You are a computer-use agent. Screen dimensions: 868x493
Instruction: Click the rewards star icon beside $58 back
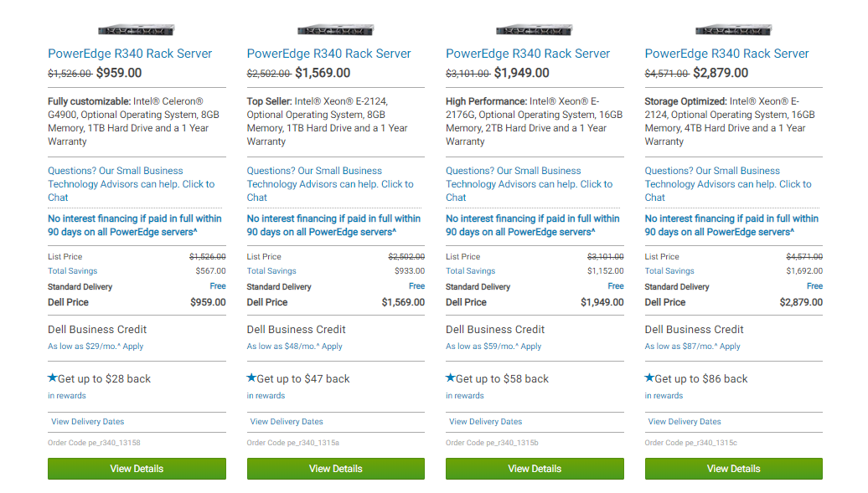click(x=451, y=378)
